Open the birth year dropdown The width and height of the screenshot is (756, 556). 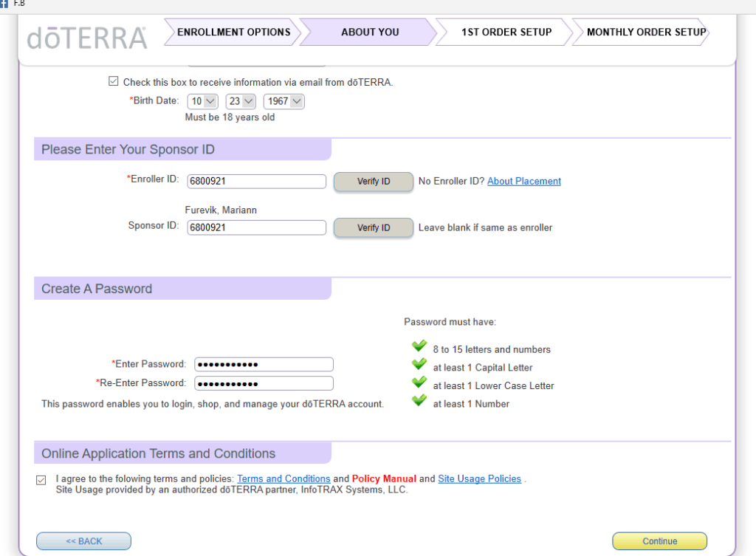pyautogui.click(x=284, y=101)
